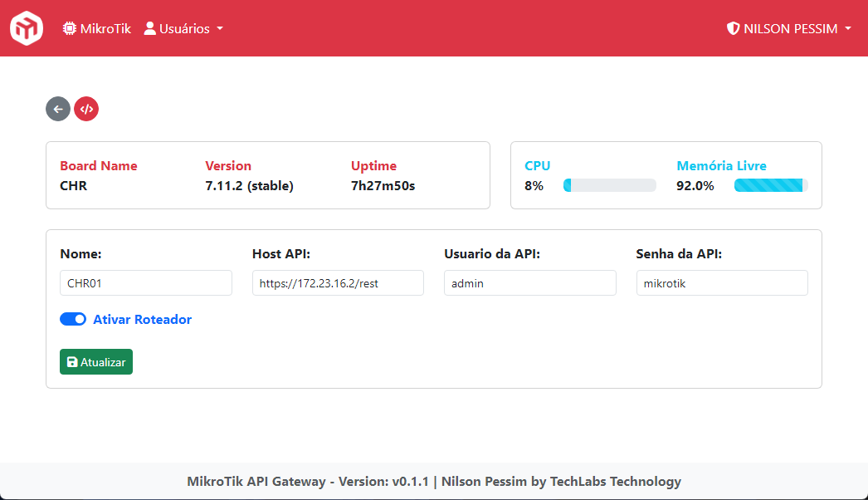Open the NILSON PESSIM account dropdown arrow
868x500 pixels.
click(848, 28)
